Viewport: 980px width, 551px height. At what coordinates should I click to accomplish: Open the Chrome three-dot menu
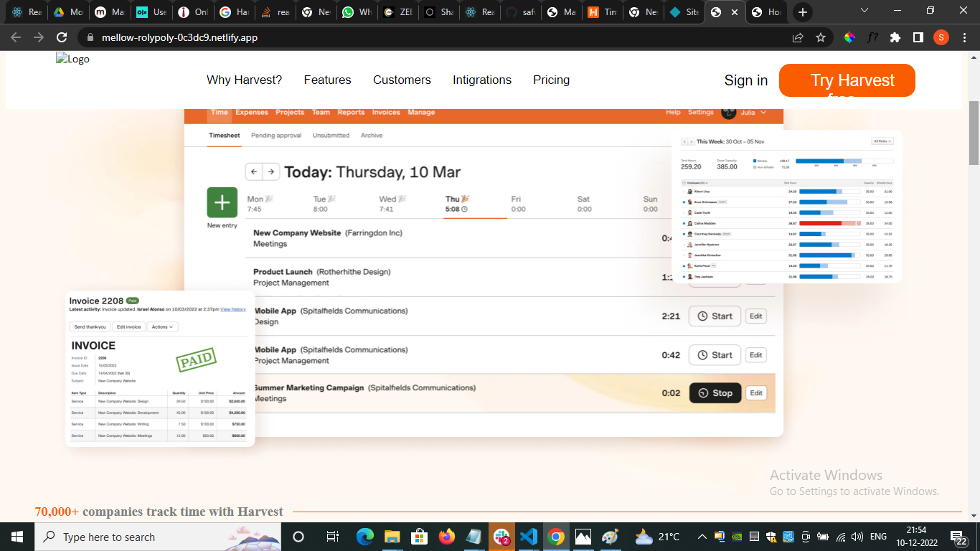coord(963,37)
